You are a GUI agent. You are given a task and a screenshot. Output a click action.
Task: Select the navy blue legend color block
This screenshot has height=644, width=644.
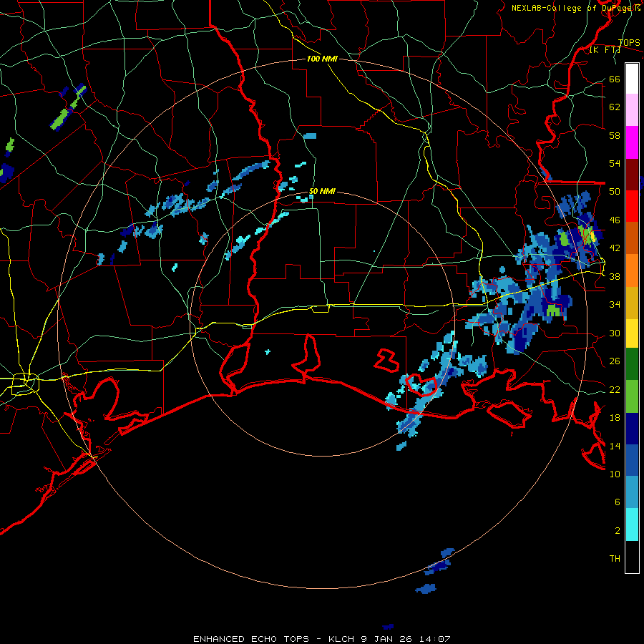pos(632,429)
